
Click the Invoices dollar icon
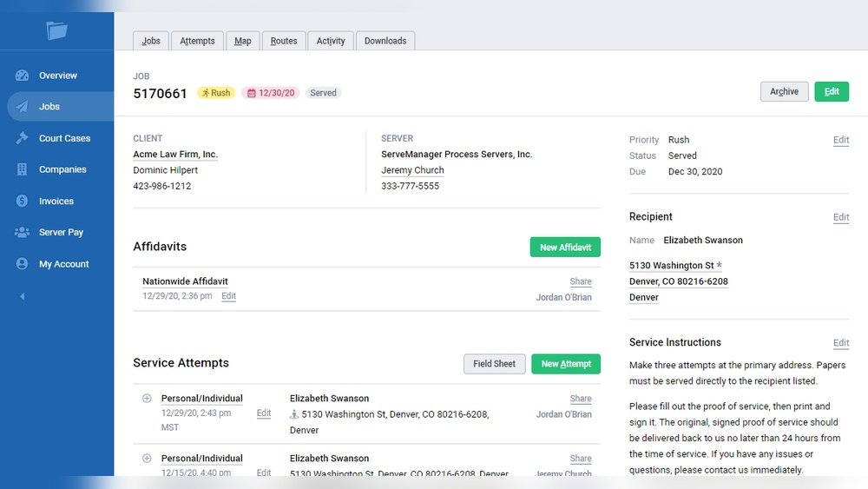click(x=23, y=201)
